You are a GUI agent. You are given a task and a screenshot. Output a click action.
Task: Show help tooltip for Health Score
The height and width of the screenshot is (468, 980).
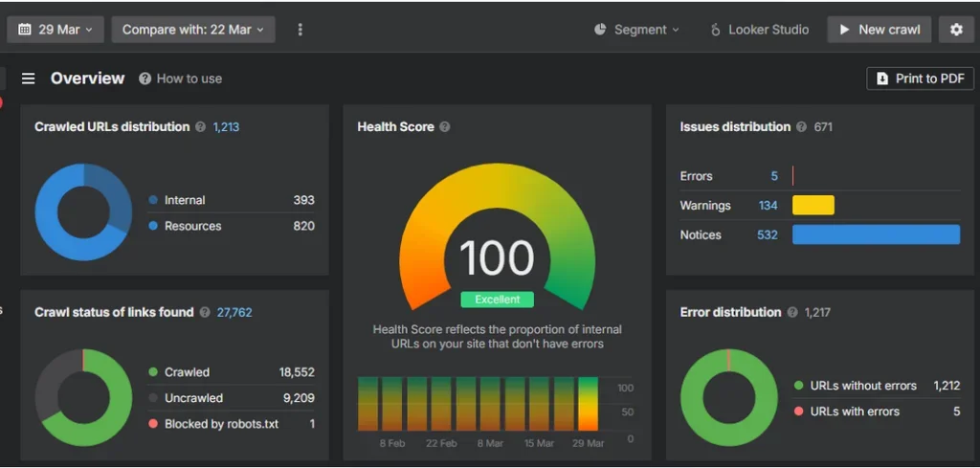coord(444,127)
